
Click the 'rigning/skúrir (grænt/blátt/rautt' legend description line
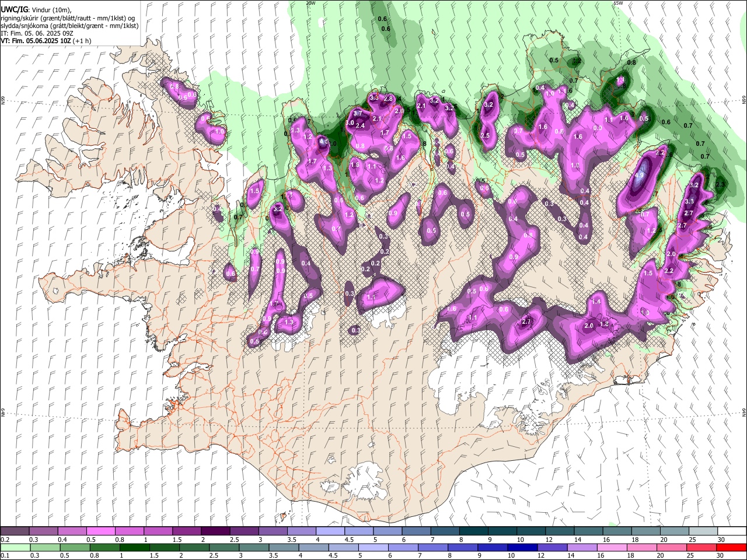point(68,18)
